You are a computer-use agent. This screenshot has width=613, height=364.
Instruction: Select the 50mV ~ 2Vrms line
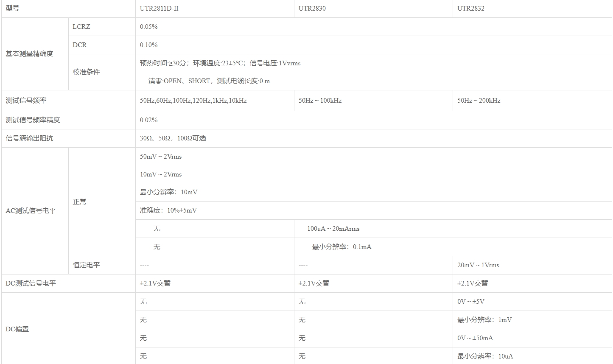tap(161, 157)
